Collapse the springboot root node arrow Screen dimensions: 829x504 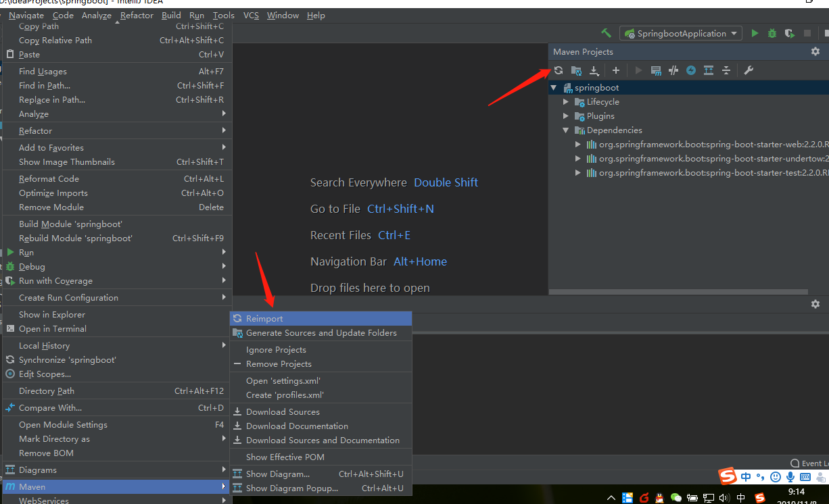coord(554,88)
